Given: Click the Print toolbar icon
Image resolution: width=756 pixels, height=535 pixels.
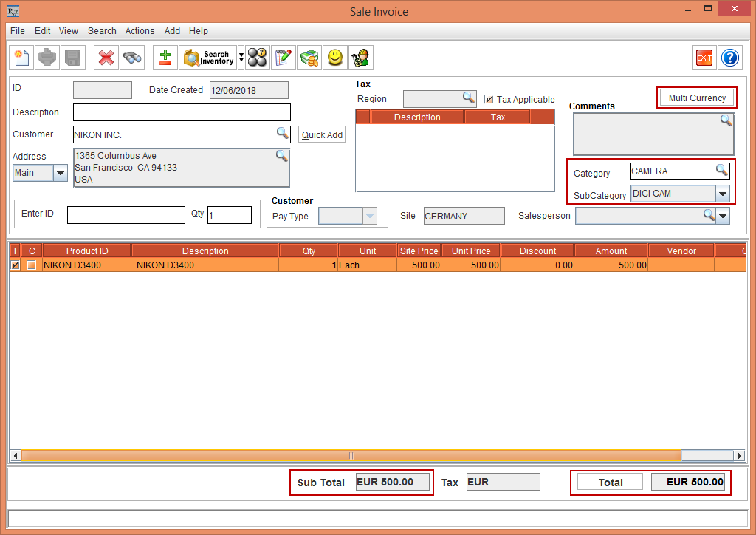Looking at the screenshot, I should point(47,58).
